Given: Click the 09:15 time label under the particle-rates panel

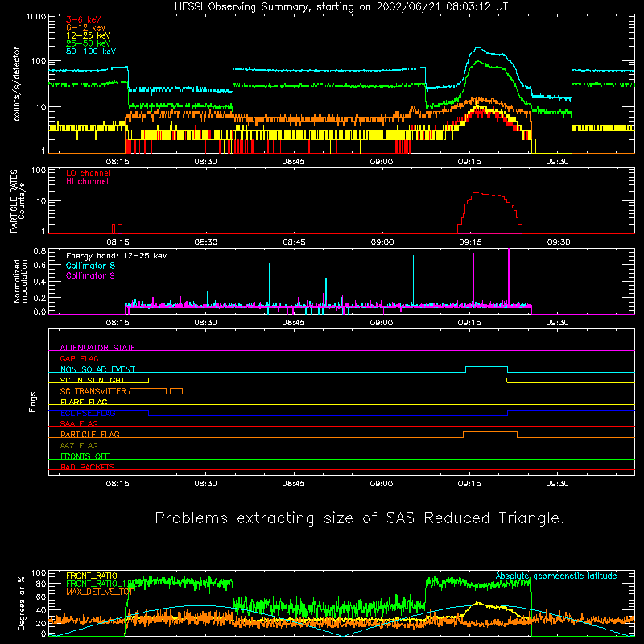Looking at the screenshot, I should 470,242.
